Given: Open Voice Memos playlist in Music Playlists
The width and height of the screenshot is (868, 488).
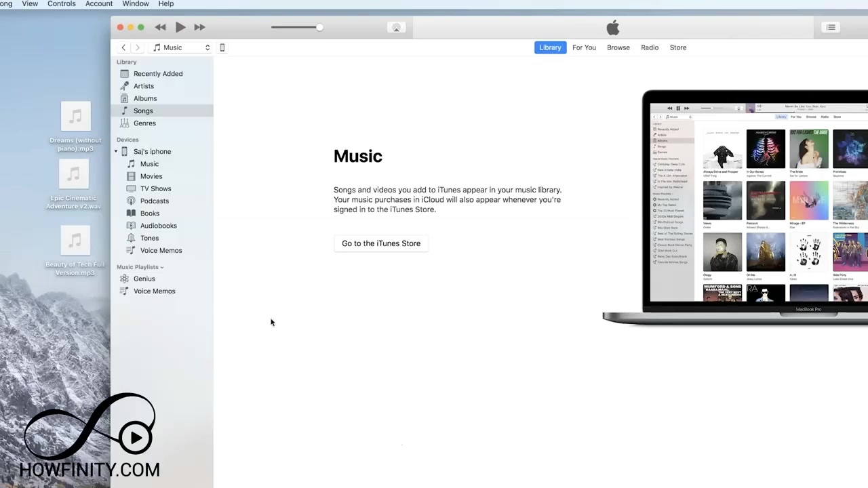Looking at the screenshot, I should [163, 291].
